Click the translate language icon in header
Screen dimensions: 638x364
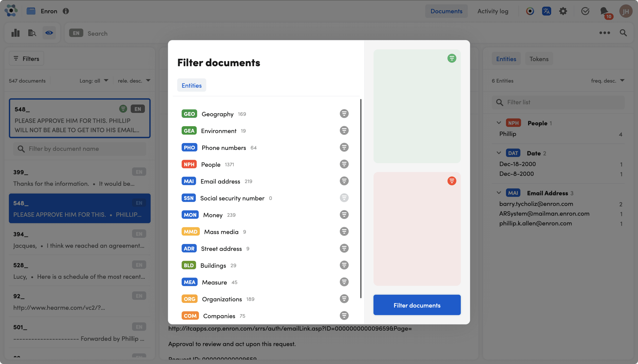(x=546, y=11)
